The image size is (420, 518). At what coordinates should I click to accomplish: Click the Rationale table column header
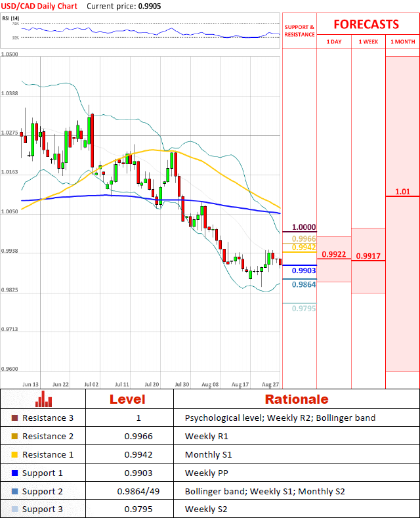[296, 399]
